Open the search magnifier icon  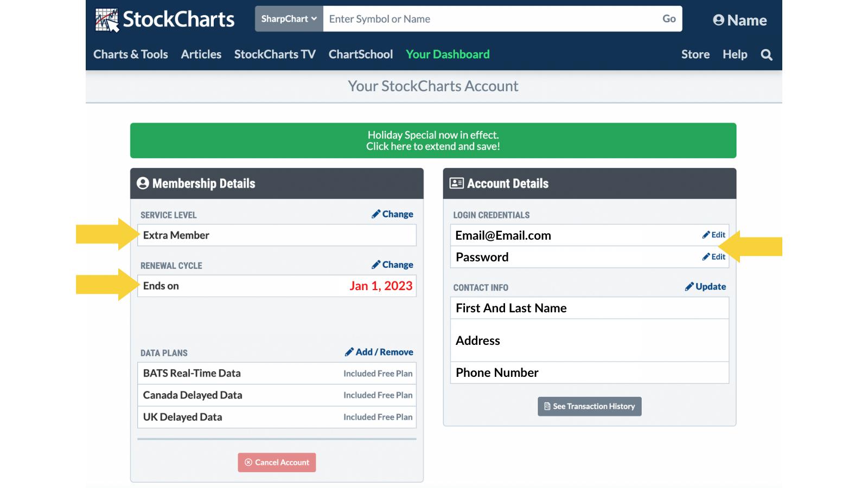(x=766, y=55)
